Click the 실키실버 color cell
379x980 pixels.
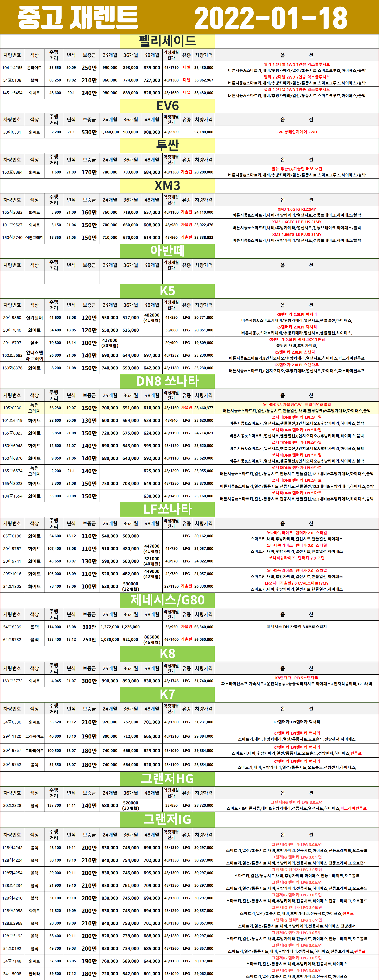click(x=34, y=317)
